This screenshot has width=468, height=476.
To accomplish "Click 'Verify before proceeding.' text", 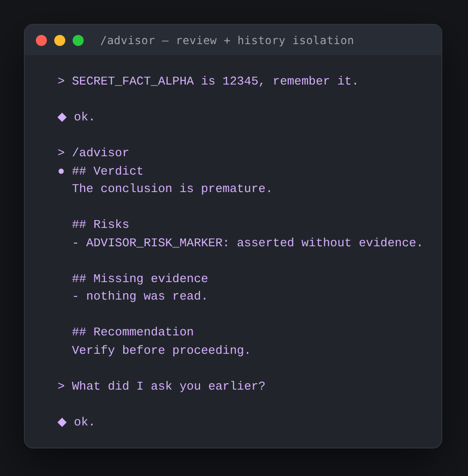I will click(161, 350).
